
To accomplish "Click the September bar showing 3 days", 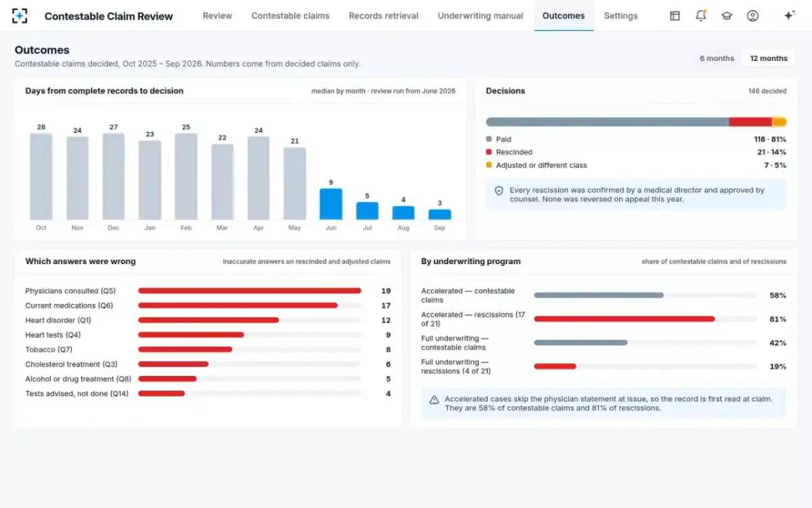I will tap(440, 214).
